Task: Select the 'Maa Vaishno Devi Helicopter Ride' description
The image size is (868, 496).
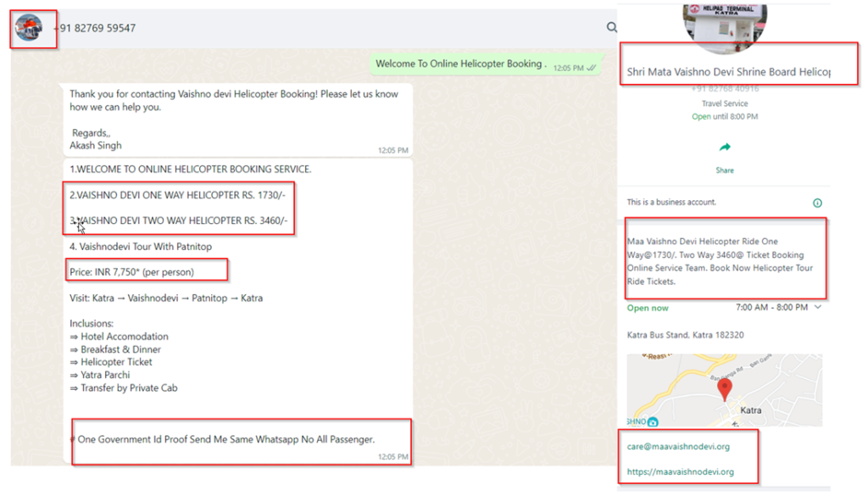Action: click(x=720, y=261)
